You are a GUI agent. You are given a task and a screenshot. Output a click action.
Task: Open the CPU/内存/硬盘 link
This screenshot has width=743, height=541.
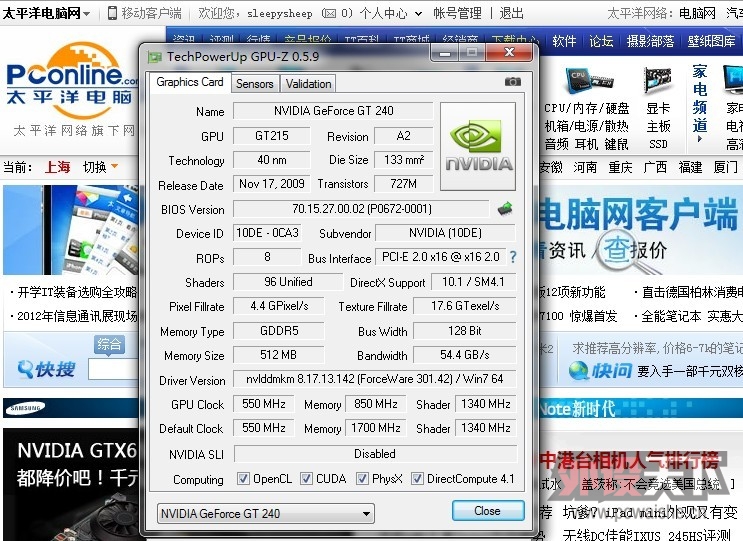[587, 108]
